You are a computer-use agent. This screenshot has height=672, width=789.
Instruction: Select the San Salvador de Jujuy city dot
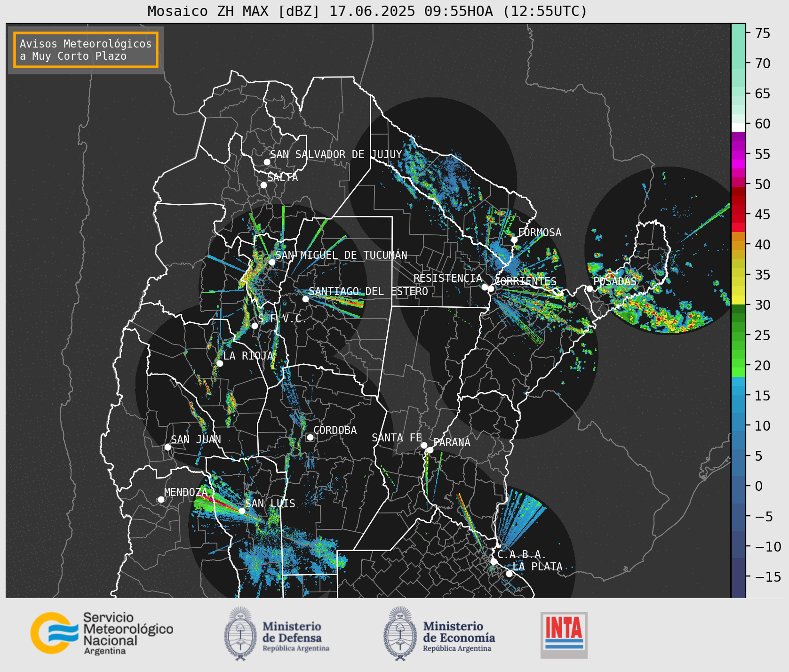point(267,162)
